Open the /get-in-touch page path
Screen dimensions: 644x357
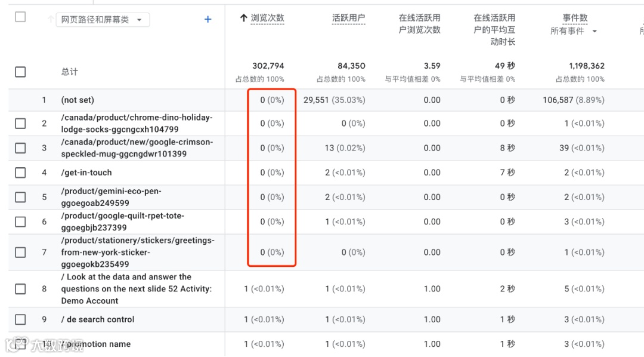(x=86, y=173)
